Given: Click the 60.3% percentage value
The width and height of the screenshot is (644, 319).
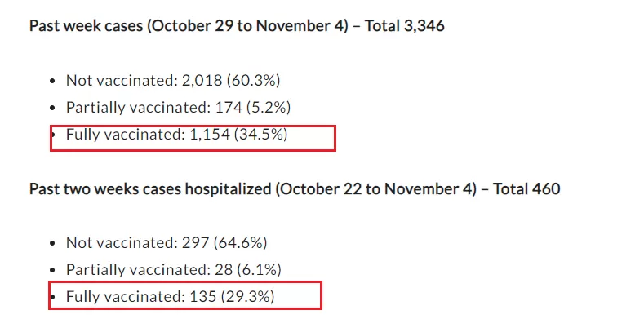Looking at the screenshot, I should click(253, 81).
